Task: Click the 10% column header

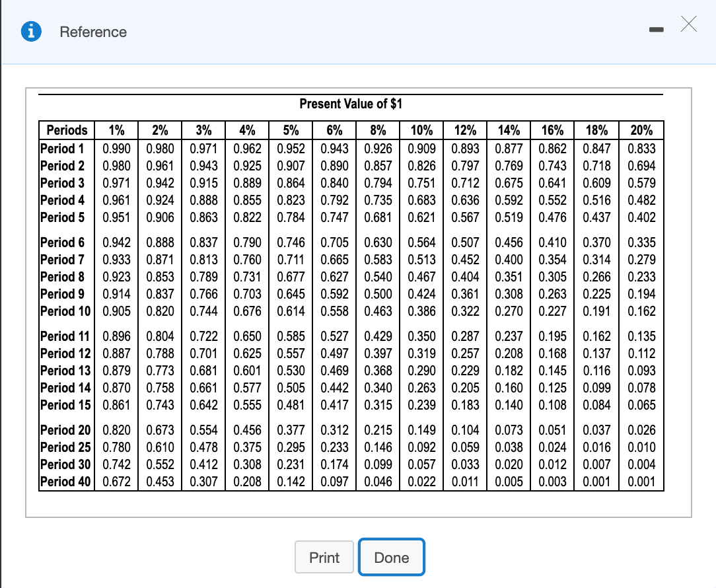Action: (x=421, y=130)
